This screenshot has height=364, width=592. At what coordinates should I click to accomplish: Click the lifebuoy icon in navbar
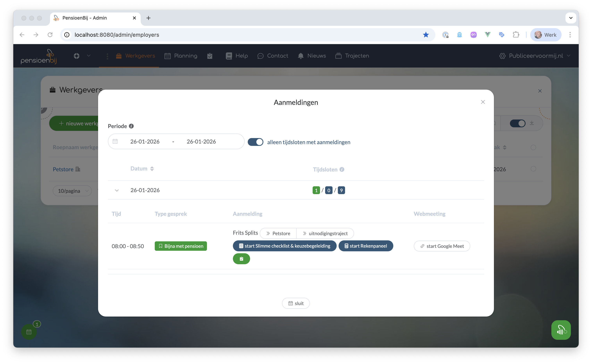77,56
